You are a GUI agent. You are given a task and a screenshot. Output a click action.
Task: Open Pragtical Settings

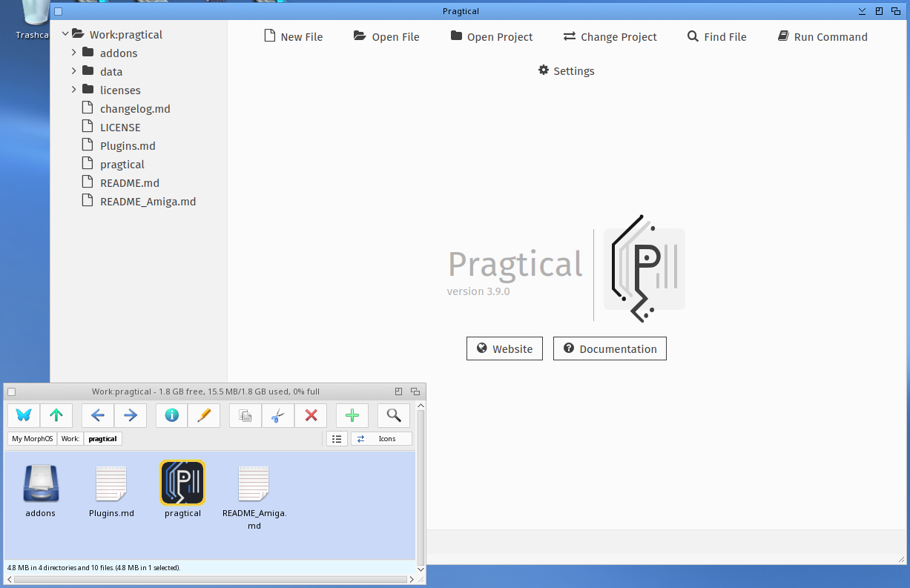(567, 71)
